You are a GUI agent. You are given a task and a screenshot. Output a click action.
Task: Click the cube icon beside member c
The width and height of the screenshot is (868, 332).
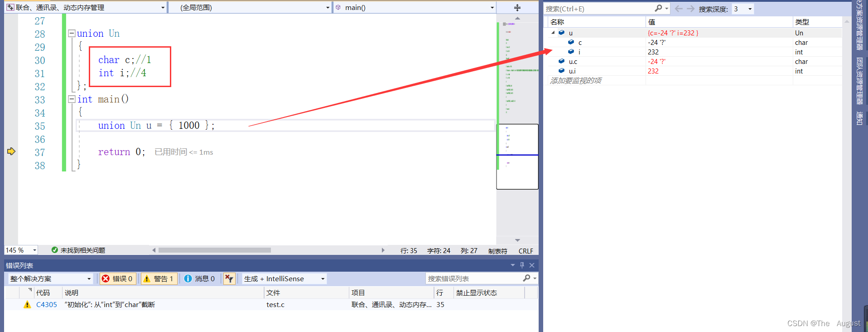571,42
